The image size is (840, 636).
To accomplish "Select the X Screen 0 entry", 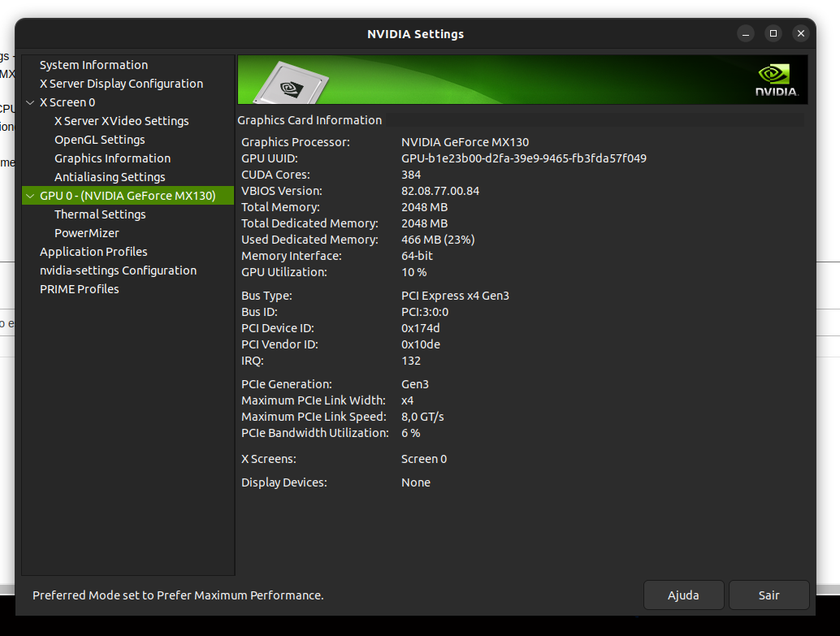I will [67, 102].
